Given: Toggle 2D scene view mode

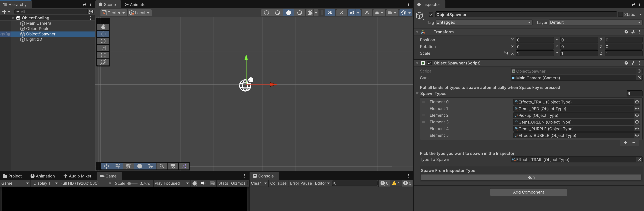Looking at the screenshot, I should click(330, 13).
